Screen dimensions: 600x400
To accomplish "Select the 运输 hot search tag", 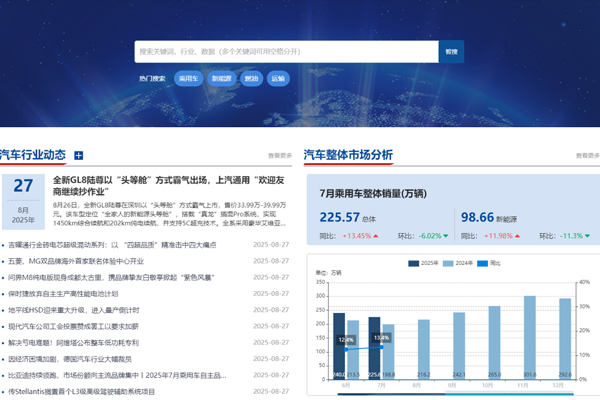I will coord(278,77).
